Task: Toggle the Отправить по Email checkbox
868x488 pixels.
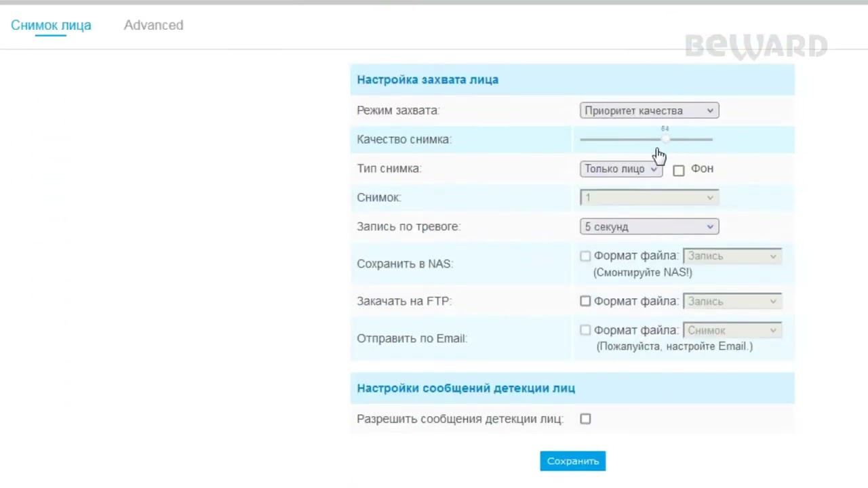Action: click(585, 330)
